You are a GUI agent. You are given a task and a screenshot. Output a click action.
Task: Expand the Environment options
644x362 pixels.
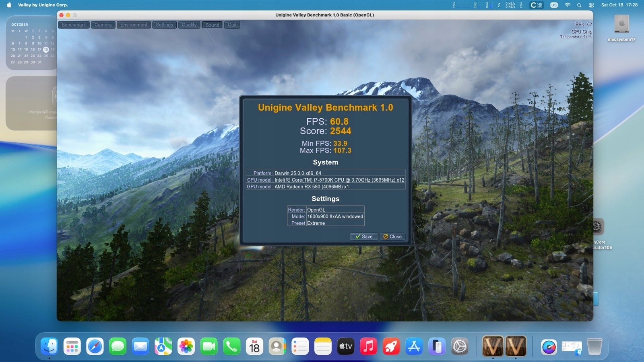click(134, 25)
